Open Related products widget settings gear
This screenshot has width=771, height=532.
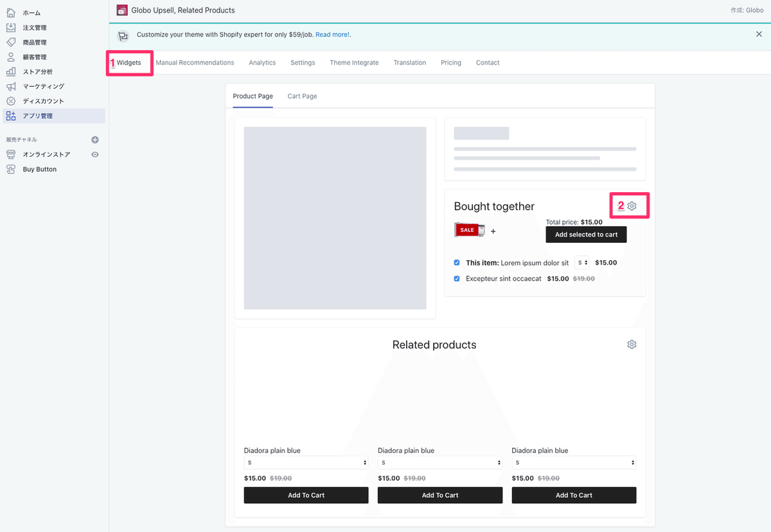[632, 344]
